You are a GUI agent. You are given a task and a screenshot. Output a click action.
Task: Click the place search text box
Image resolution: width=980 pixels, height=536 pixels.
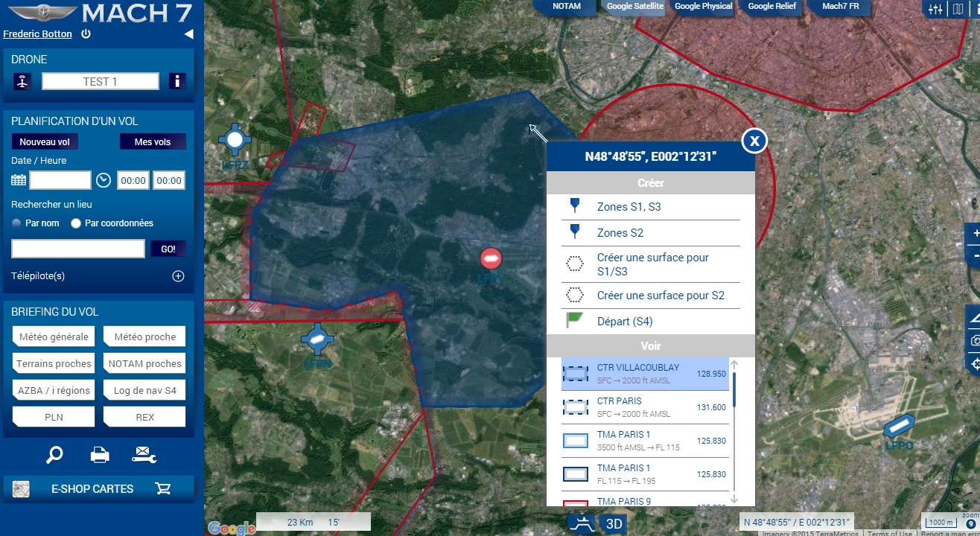click(x=78, y=249)
